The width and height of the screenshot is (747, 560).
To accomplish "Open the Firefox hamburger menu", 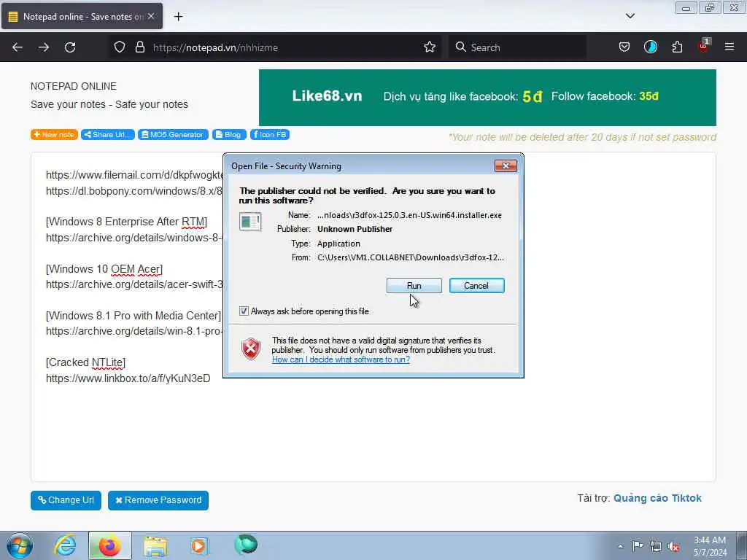I will tap(729, 47).
